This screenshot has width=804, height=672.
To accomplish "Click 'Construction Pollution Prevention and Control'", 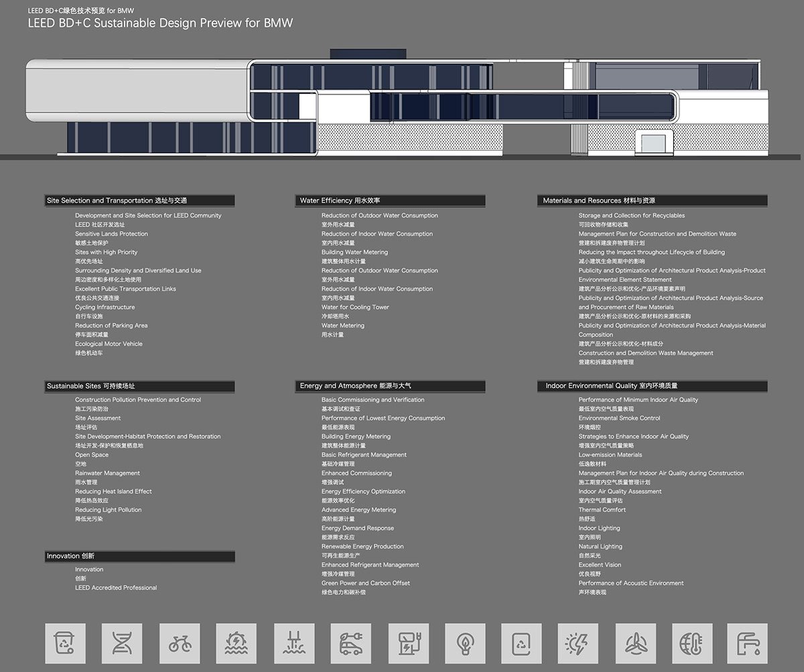I will (x=138, y=400).
